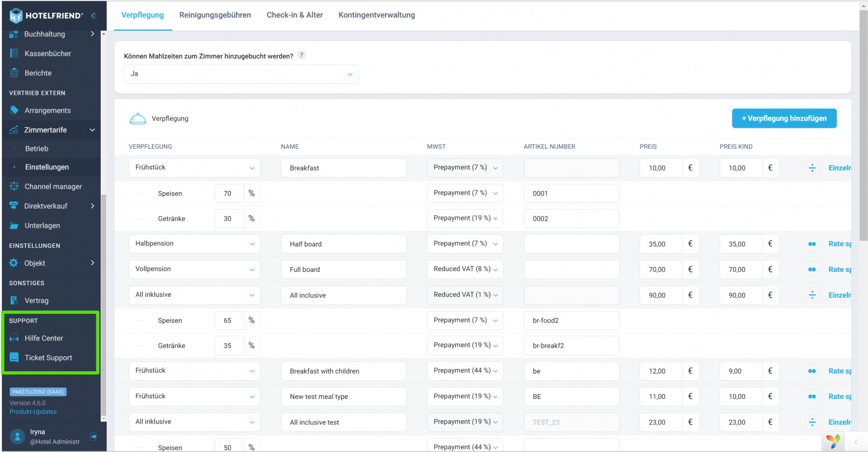868x452 pixels.
Task: Open Prepayment (19 %) dropdown beside 0002
Action: (465, 218)
